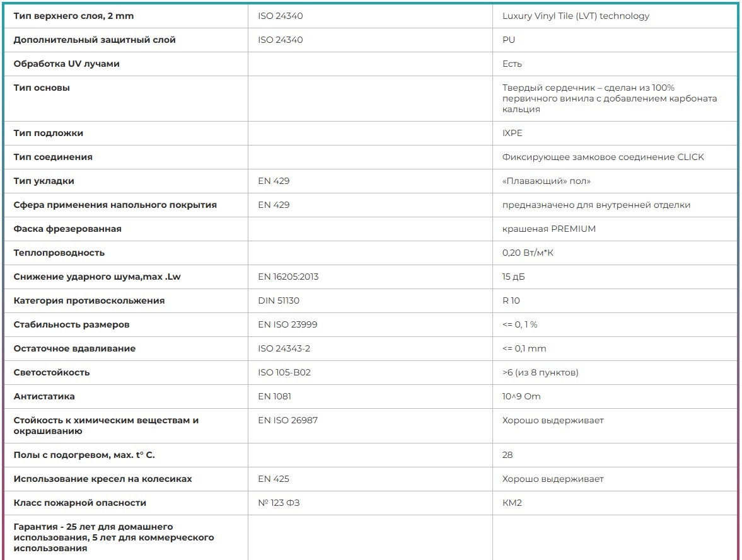Image resolution: width=742 pixels, height=560 pixels.
Task: Select the 'IXPE' underlay value
Action: click(x=512, y=134)
